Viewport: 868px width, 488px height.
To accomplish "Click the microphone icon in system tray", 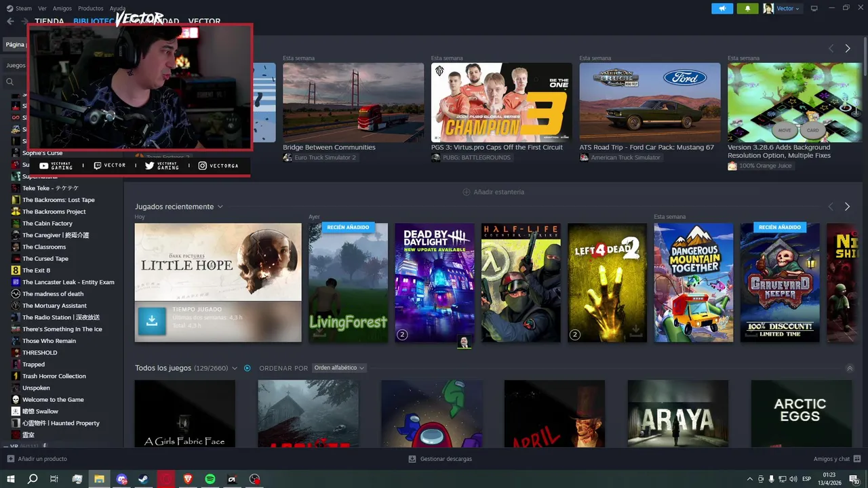I will point(772,479).
